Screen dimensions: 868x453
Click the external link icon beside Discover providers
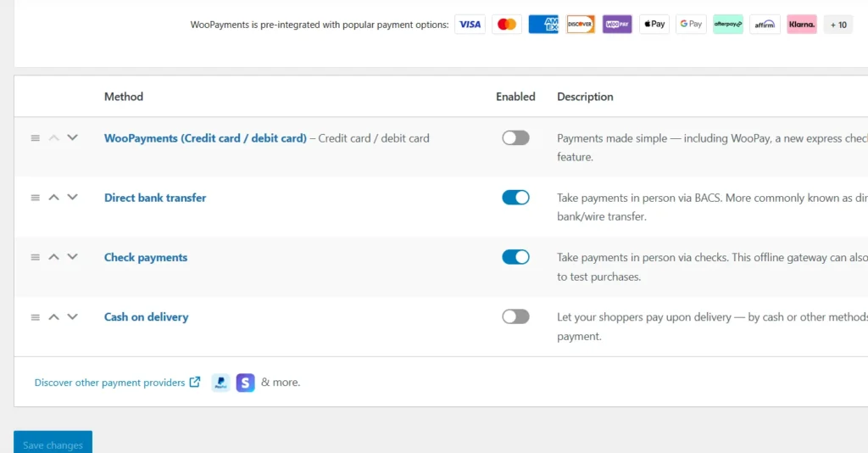pos(195,382)
